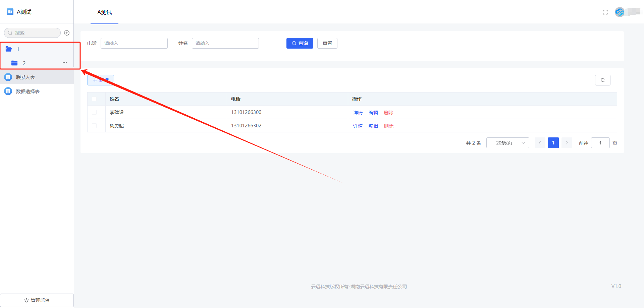Viewport: 644px width, 308px height.
Task: Open the 20条/页 page size dropdown
Action: coord(507,143)
